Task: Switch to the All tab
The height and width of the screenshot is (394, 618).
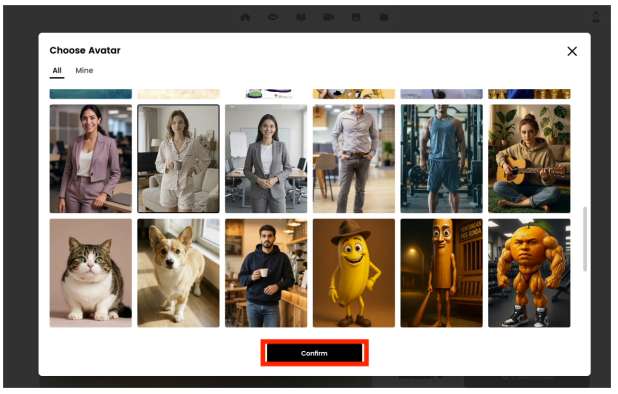Action: [57, 71]
